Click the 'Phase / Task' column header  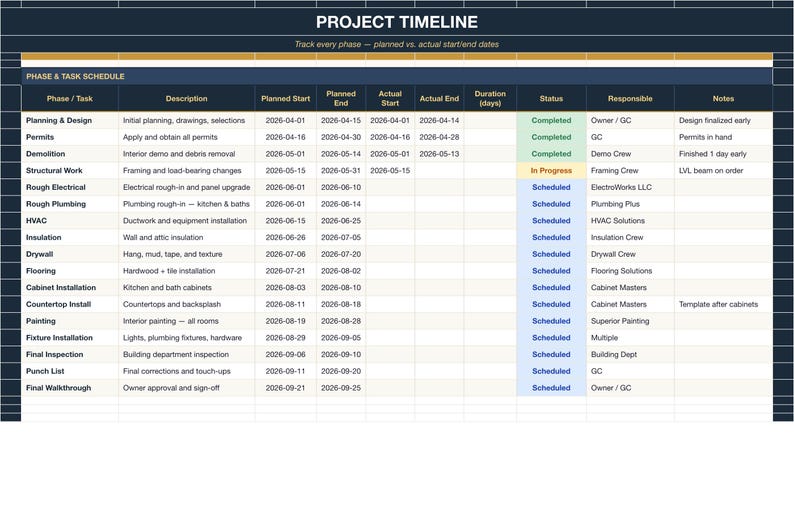(x=70, y=98)
